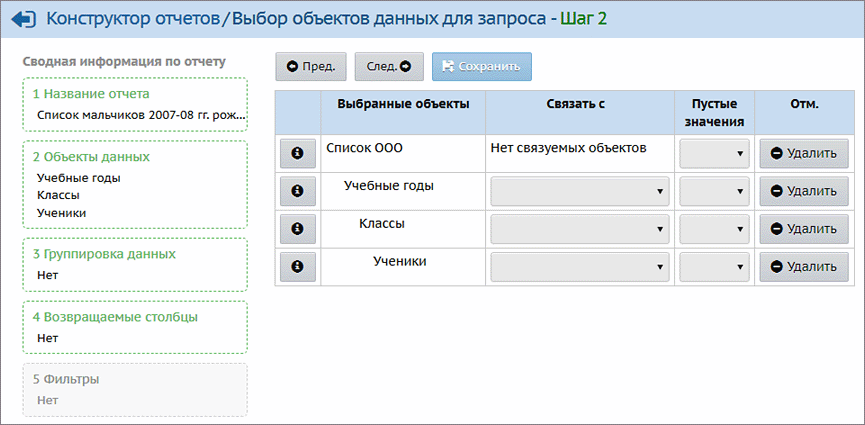Open Связать с dropdown for Учебные годы

(580, 191)
